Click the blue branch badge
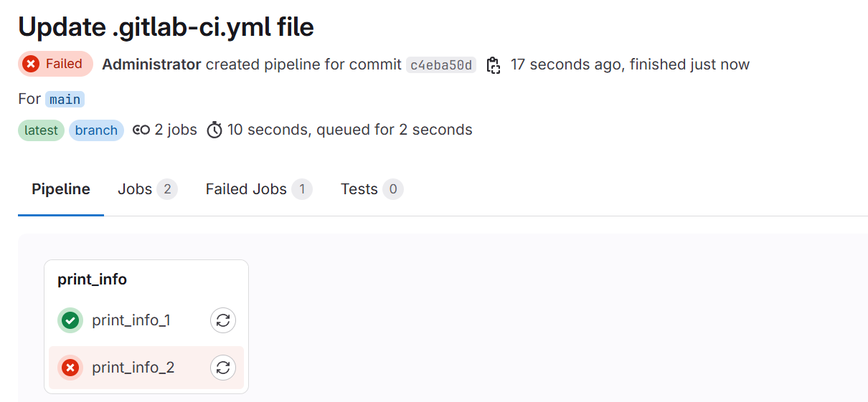 click(96, 130)
